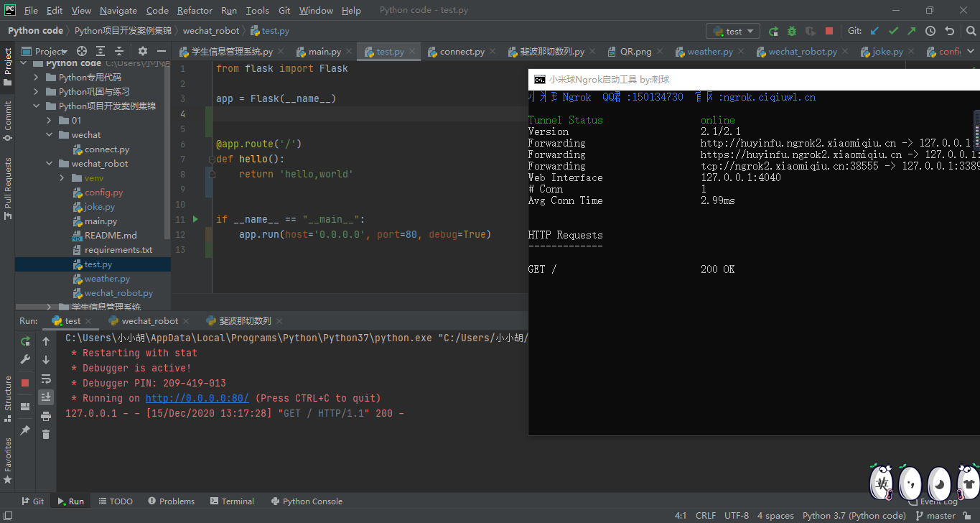Toggle the Favorites tool window side tab
980x523 pixels.
point(8,460)
